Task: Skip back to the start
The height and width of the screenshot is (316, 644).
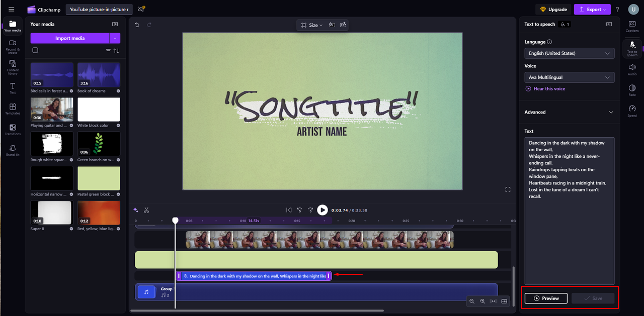Action: pyautogui.click(x=289, y=210)
